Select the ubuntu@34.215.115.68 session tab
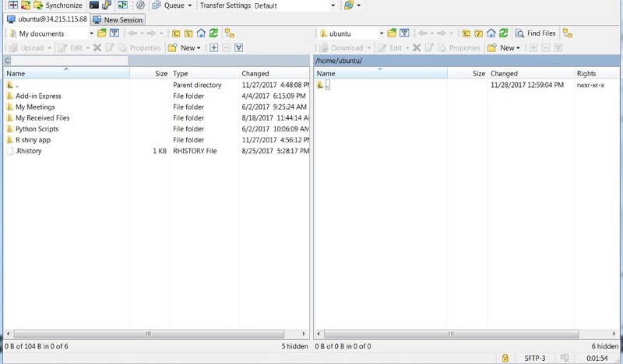The image size is (623, 364). [46, 19]
